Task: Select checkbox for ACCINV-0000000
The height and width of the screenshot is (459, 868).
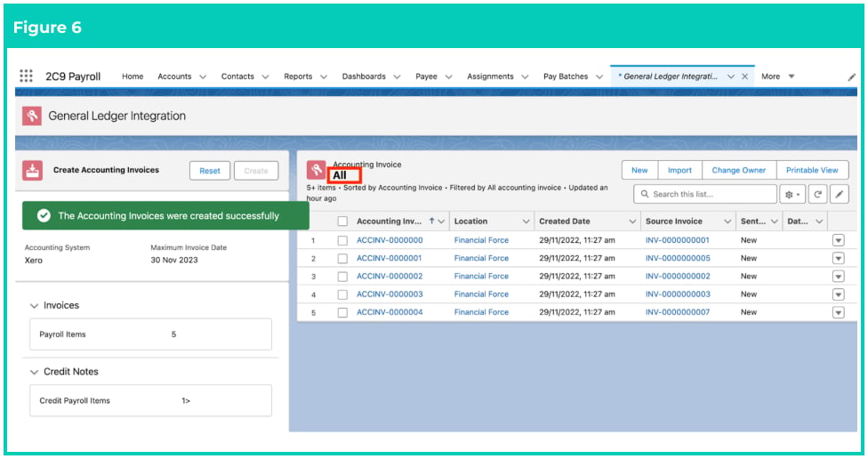Action: click(342, 240)
